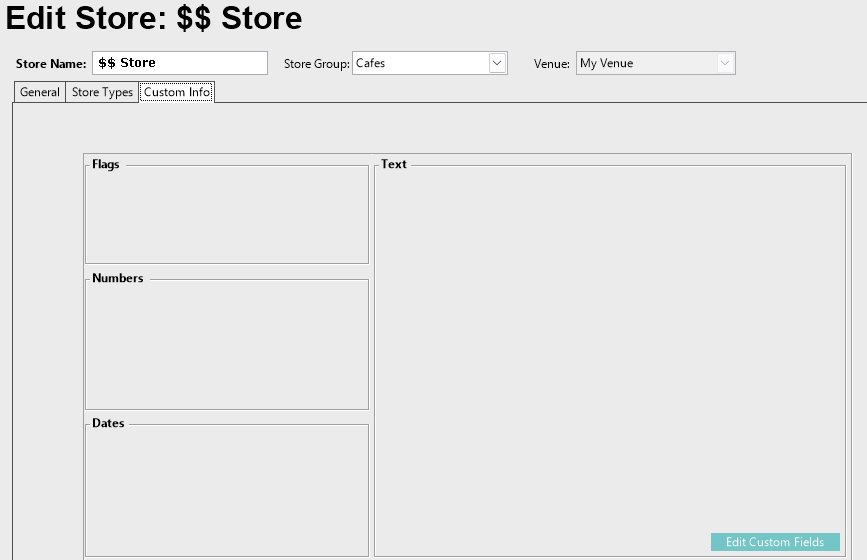Select the Custom Info tab
Screen dimensions: 867x560
pyautogui.click(x=177, y=92)
